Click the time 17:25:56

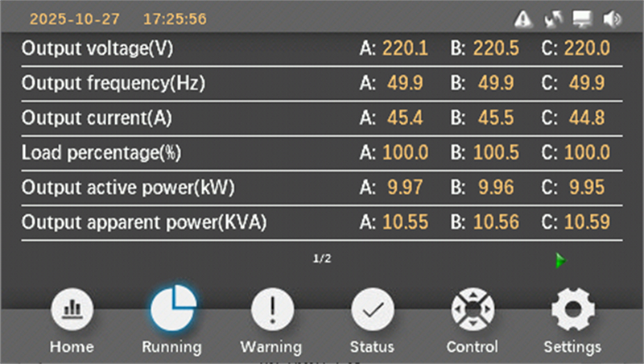pos(175,19)
